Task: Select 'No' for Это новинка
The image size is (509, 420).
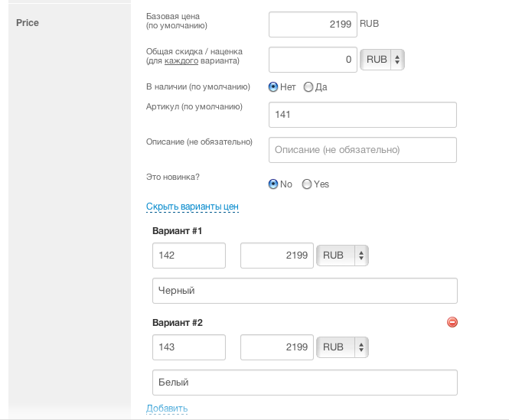Action: pos(273,184)
